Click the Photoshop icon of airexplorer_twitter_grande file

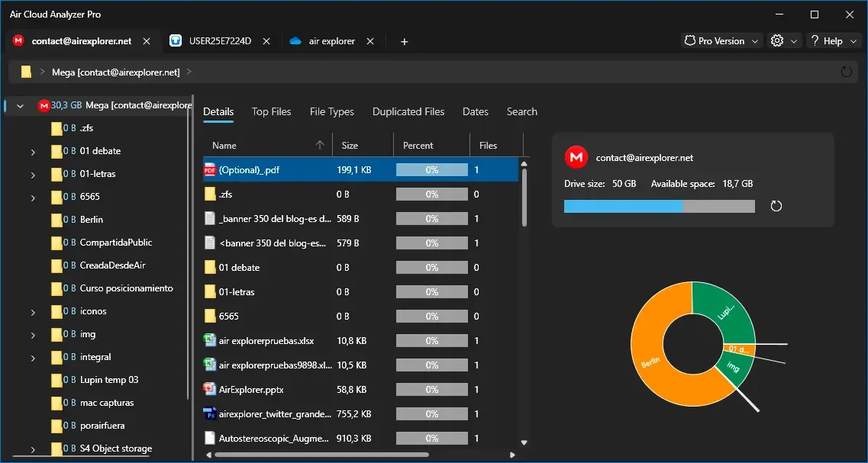210,413
